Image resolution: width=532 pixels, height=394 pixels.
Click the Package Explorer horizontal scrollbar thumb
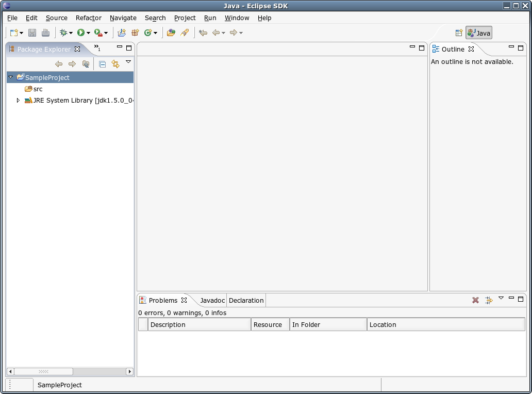point(43,371)
